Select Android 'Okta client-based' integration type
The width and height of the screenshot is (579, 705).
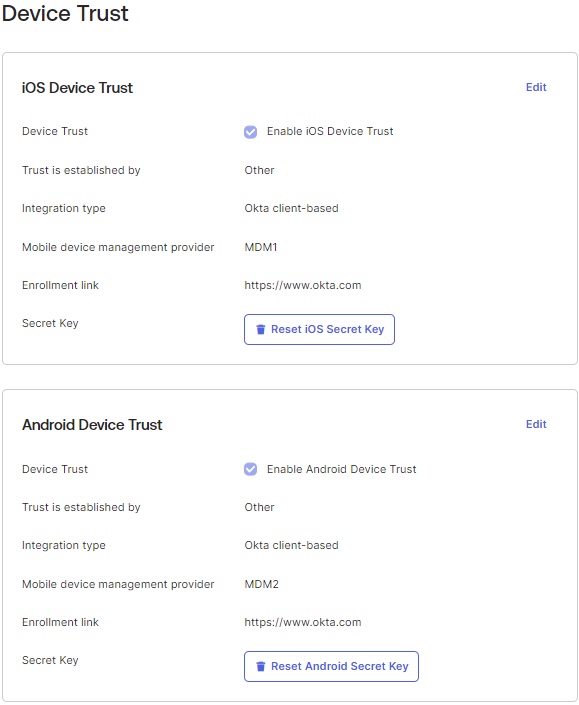coord(291,545)
